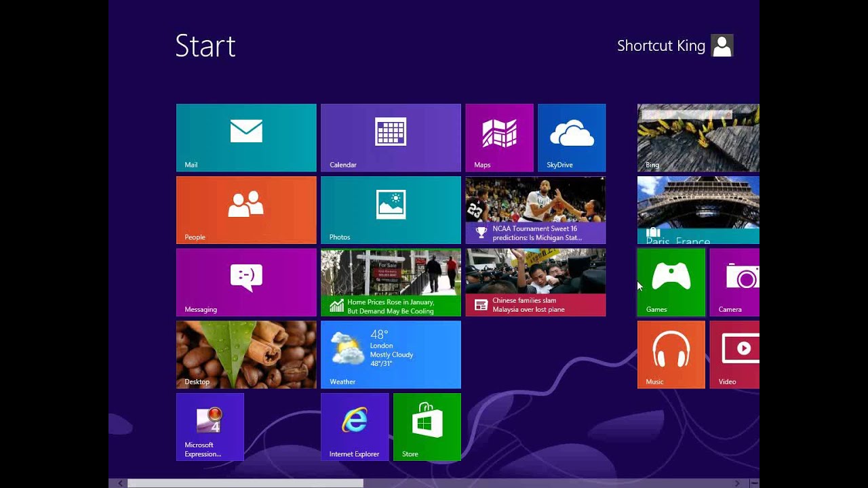Click the user account picture icon

pyautogui.click(x=722, y=45)
